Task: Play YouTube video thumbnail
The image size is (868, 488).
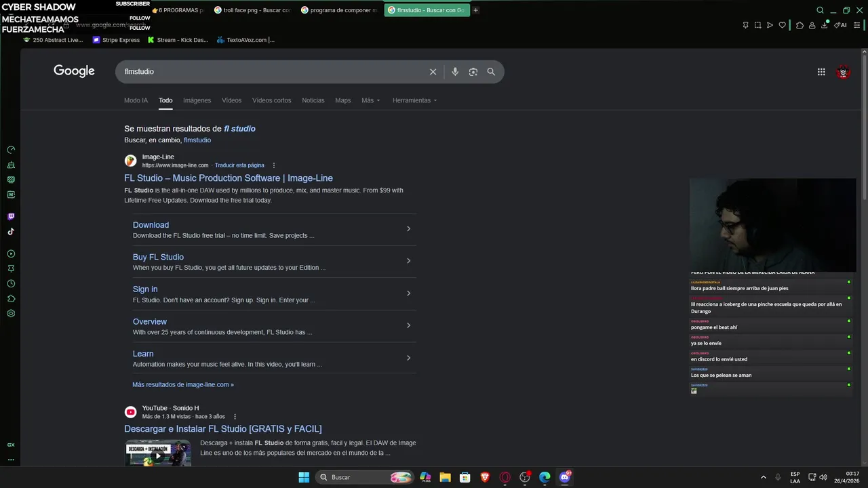Action: click(158, 453)
